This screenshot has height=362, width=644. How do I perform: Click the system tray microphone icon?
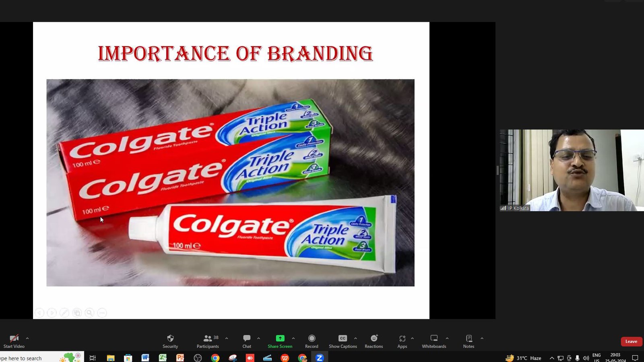click(x=577, y=358)
